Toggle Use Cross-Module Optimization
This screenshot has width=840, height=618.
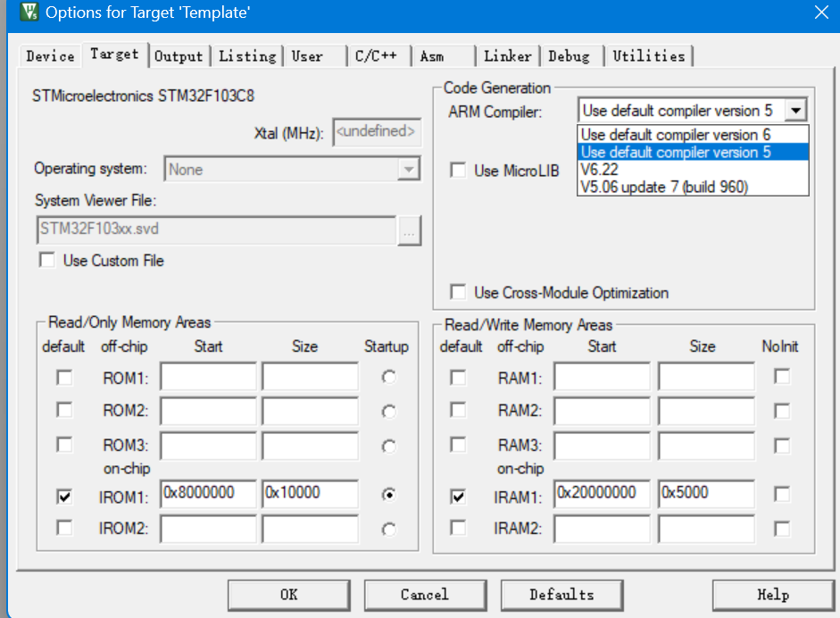458,293
